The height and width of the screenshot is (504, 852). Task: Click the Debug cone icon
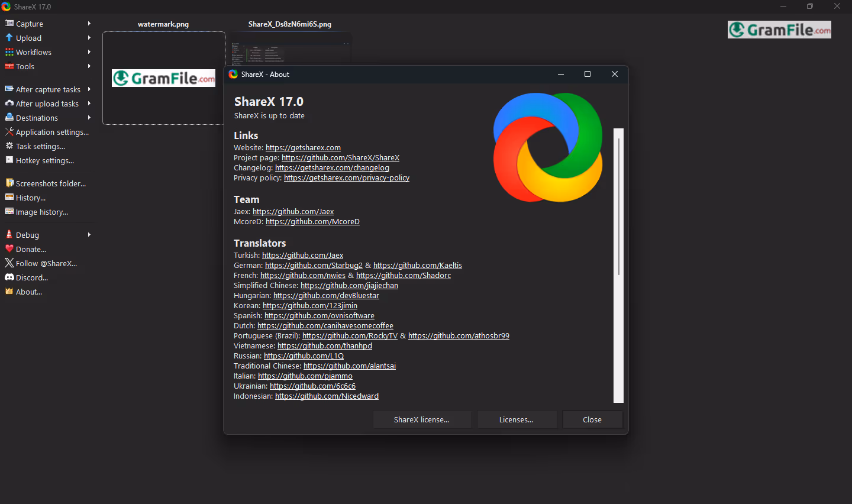click(x=9, y=234)
